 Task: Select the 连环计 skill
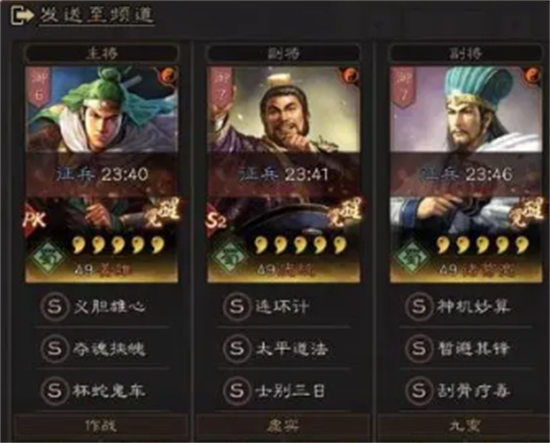(282, 307)
